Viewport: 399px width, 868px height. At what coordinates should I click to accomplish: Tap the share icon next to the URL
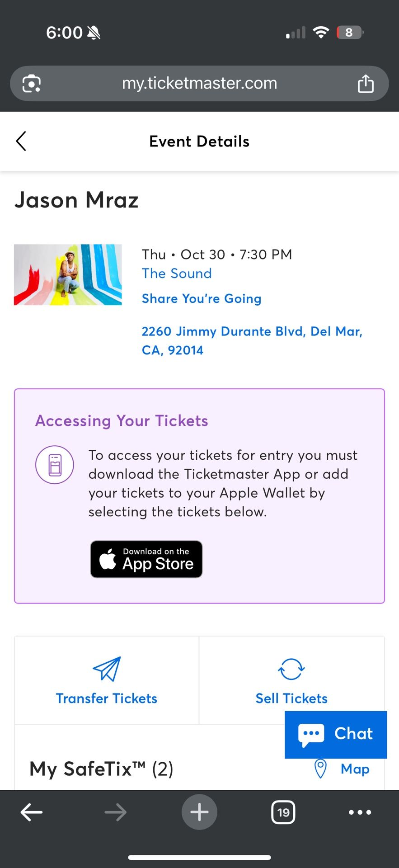coord(366,83)
